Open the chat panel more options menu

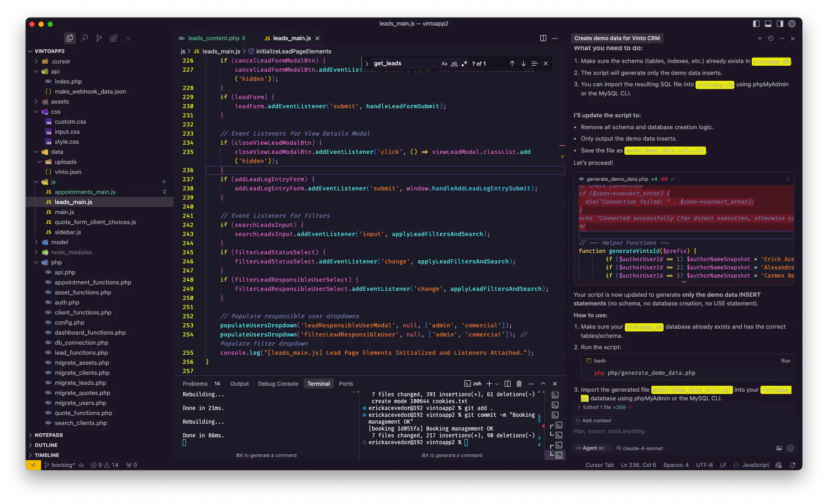782,38
